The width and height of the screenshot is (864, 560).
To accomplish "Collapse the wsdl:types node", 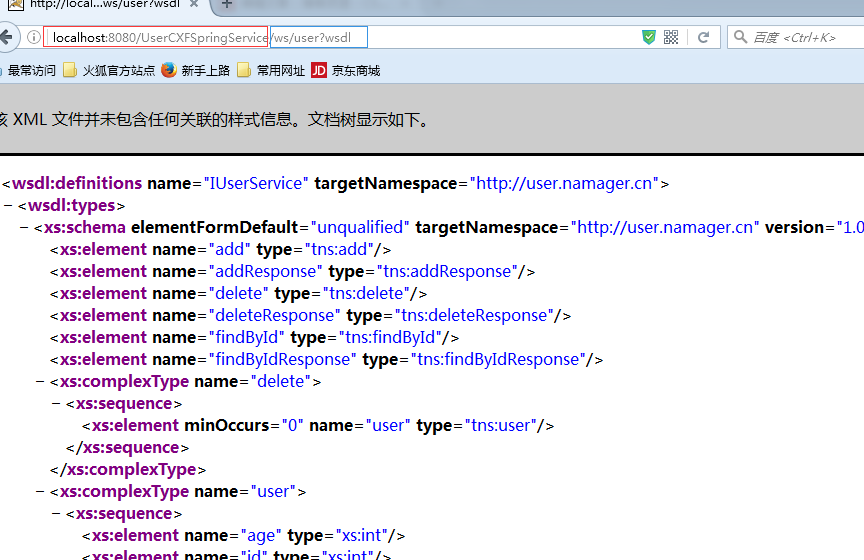I will (x=9, y=206).
